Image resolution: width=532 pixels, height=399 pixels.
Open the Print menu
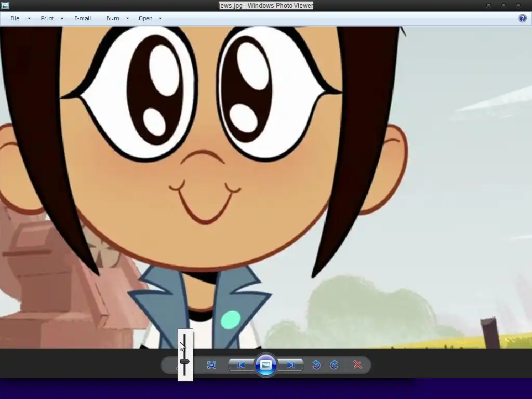pos(47,18)
